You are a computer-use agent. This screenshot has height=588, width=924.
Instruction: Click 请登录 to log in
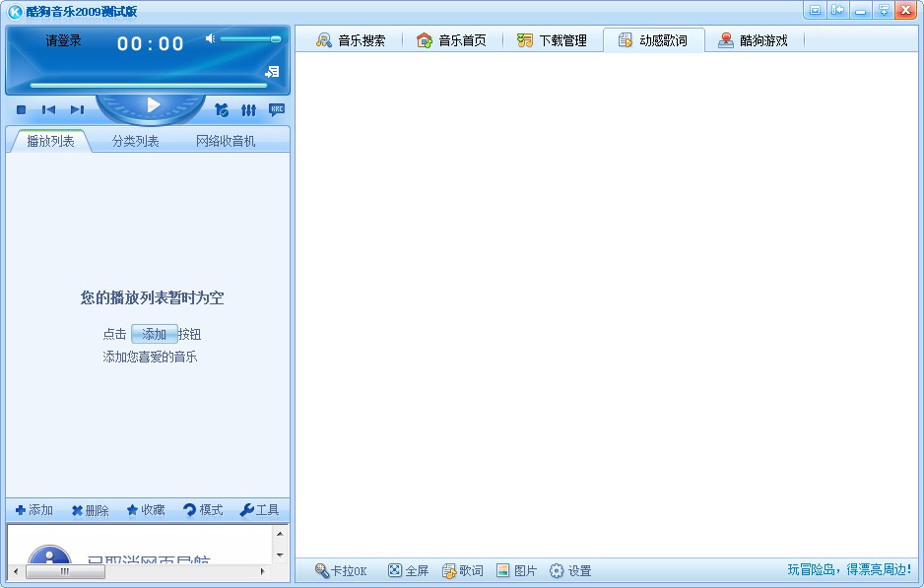coord(63,40)
